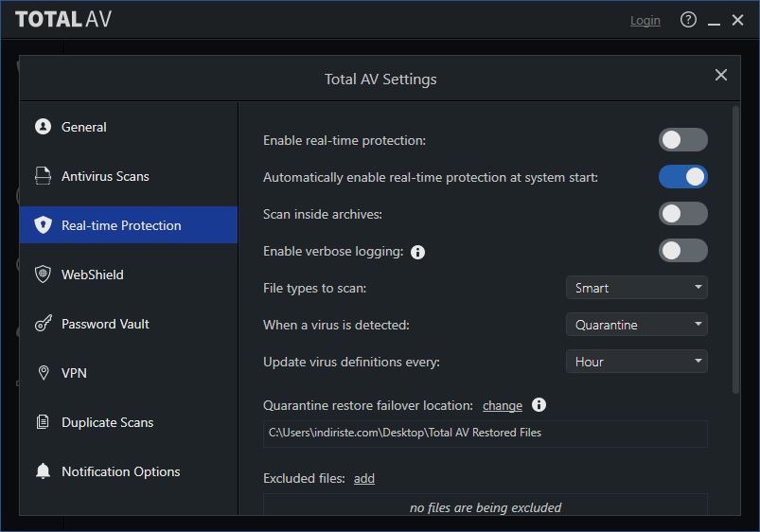The width and height of the screenshot is (760, 532).
Task: Open When a virus is detected dropdown
Action: [x=636, y=325]
